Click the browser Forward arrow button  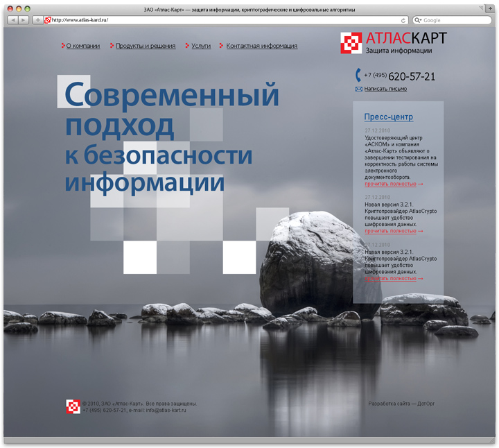pyautogui.click(x=24, y=20)
